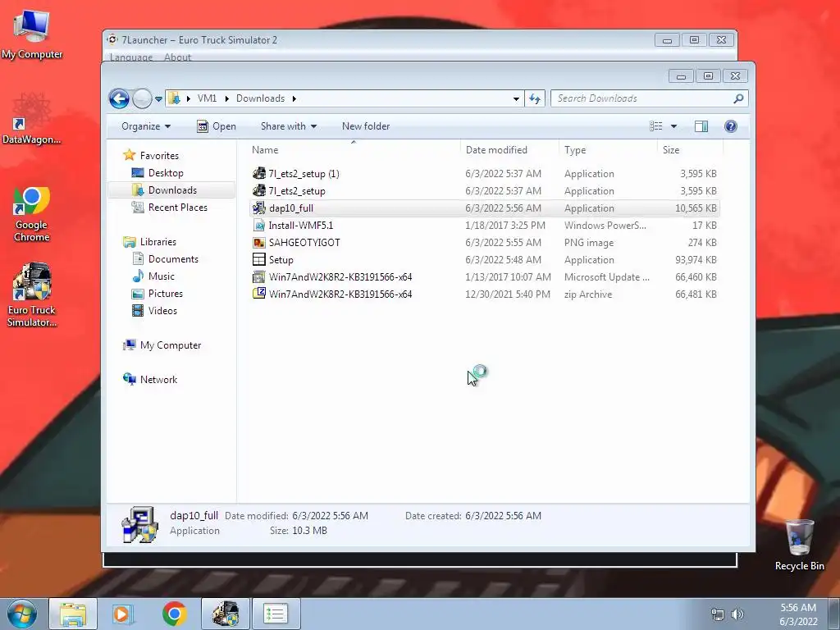Expand the arrow after VM1 breadcrumb
The width and height of the screenshot is (840, 630).
coord(226,98)
